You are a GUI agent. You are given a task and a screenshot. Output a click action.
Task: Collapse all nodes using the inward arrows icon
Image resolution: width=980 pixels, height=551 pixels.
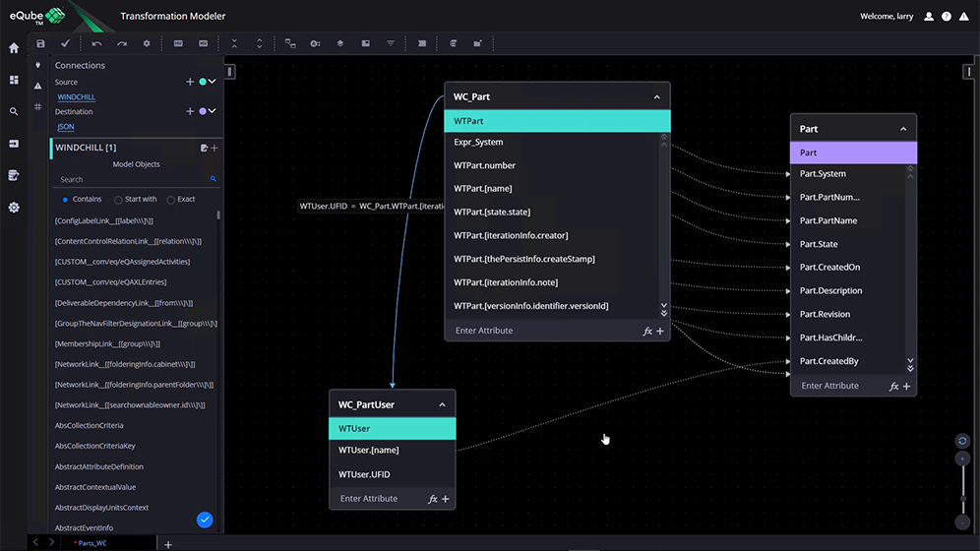tap(234, 43)
